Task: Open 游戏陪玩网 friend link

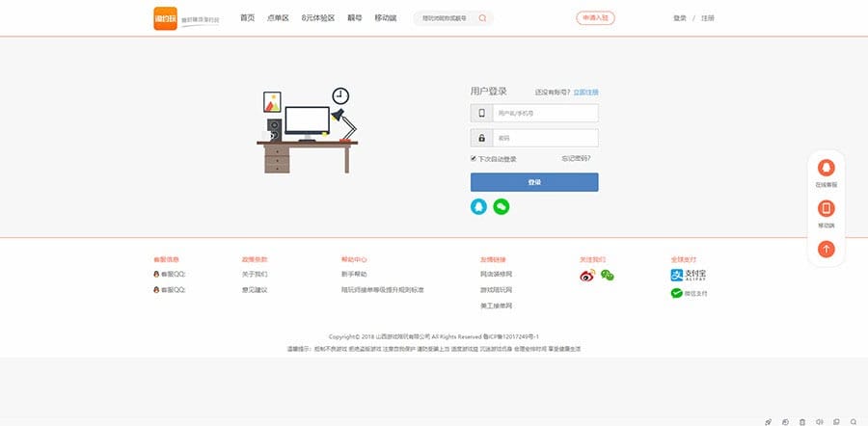Action: click(496, 290)
